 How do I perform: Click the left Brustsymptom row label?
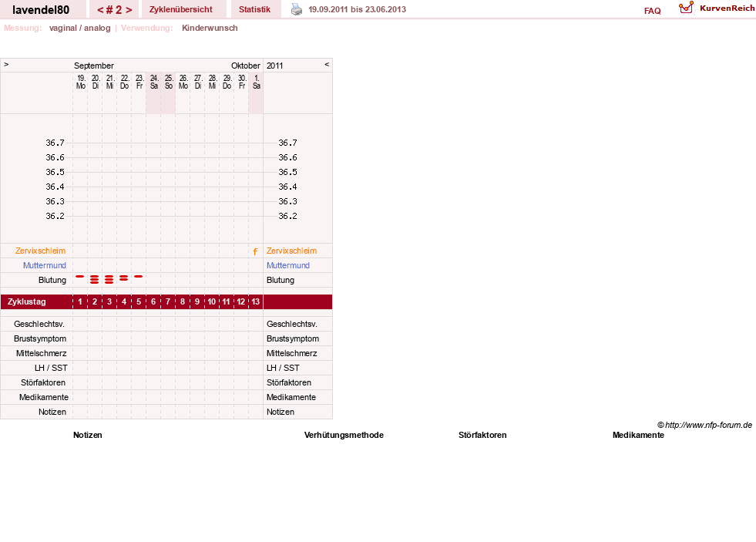[40, 338]
